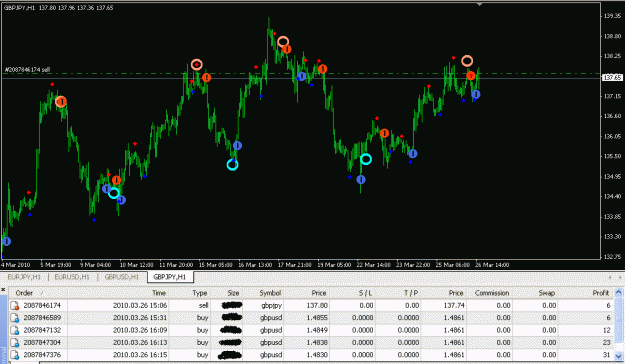Select order number 2087846589 in the trade list
Screen dimensions: 625x364
[x=42, y=318]
